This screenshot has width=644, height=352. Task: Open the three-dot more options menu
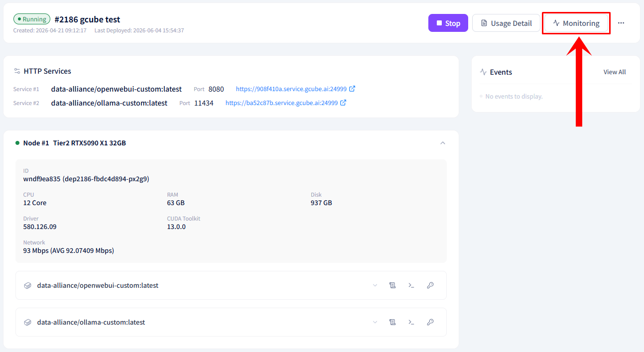621,23
